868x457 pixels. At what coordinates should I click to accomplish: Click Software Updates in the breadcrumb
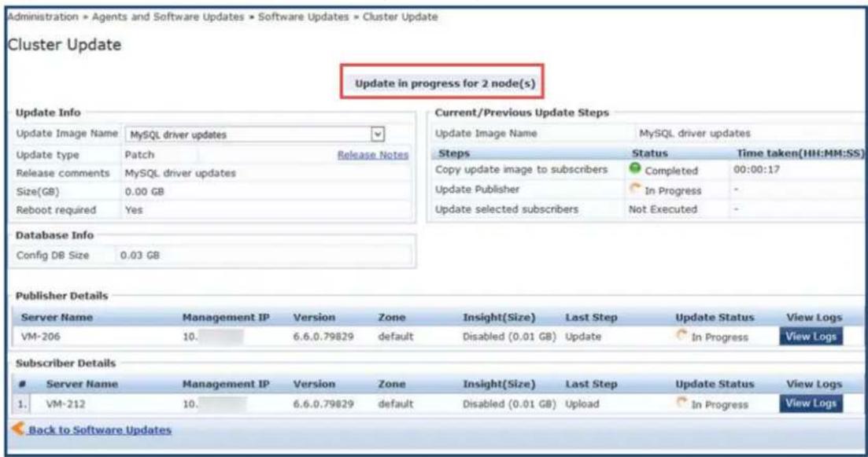click(303, 17)
